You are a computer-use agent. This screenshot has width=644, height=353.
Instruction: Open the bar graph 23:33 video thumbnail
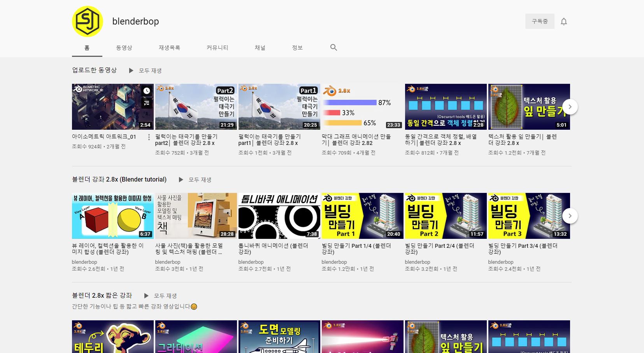[x=363, y=107]
